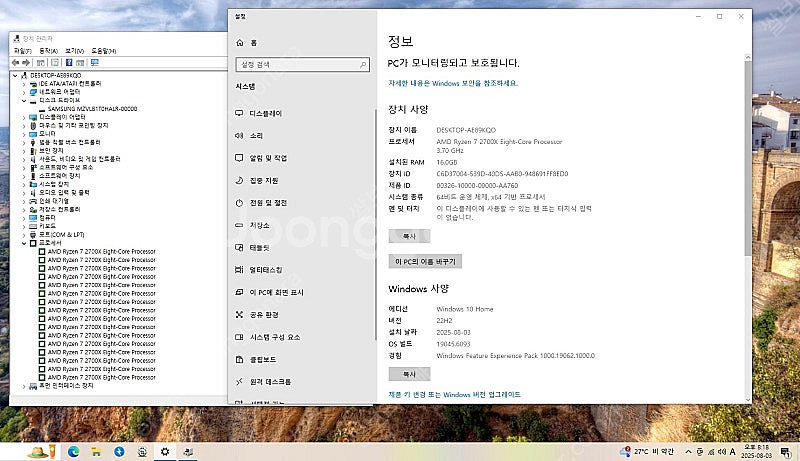Open 파일(F) menu in Device Manager
800x461 pixels.
click(22, 51)
